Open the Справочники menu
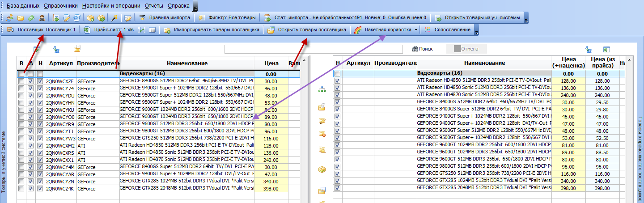The width and height of the screenshot is (644, 203). click(61, 6)
